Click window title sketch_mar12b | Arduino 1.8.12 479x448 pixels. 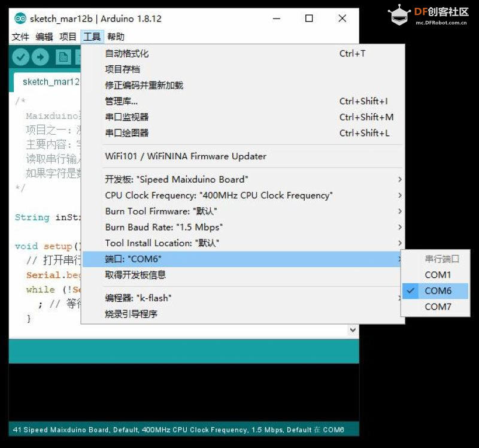96,19
